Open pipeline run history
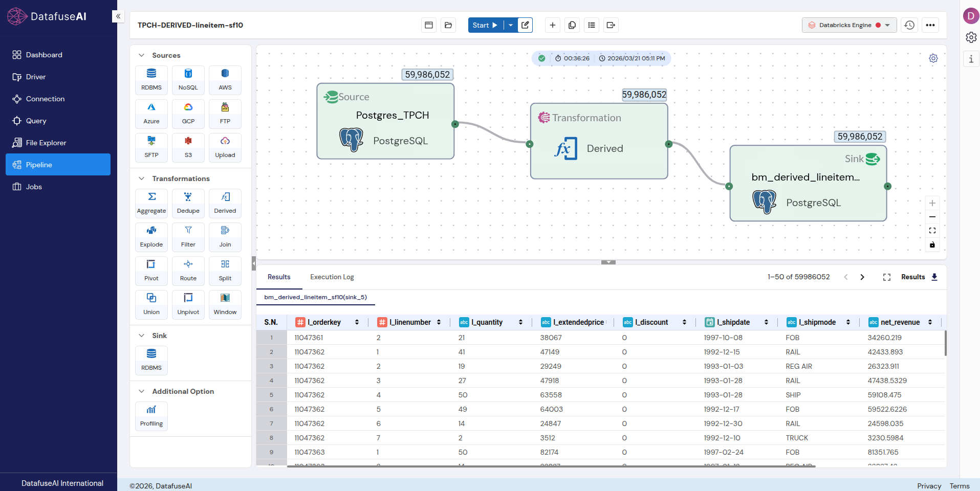 (909, 25)
